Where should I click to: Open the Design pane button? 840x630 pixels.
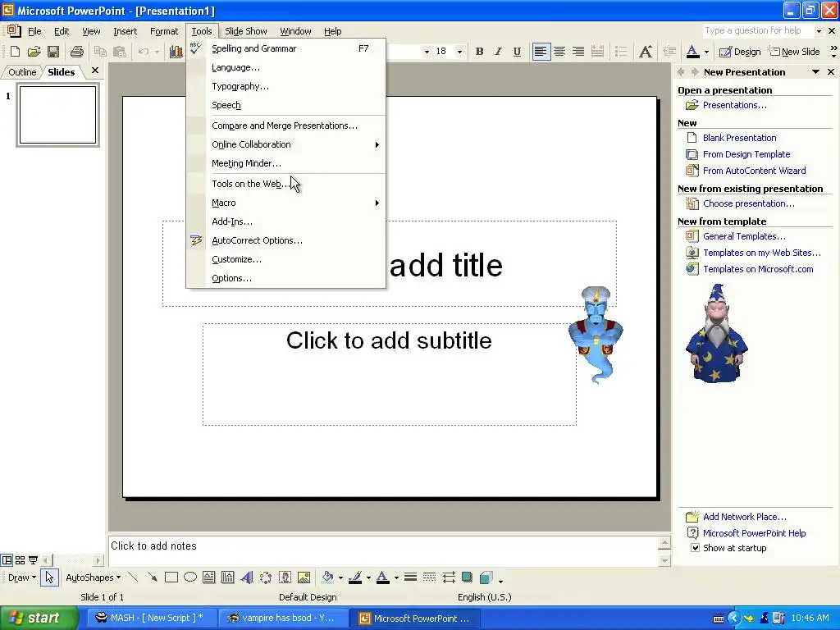[x=740, y=52]
